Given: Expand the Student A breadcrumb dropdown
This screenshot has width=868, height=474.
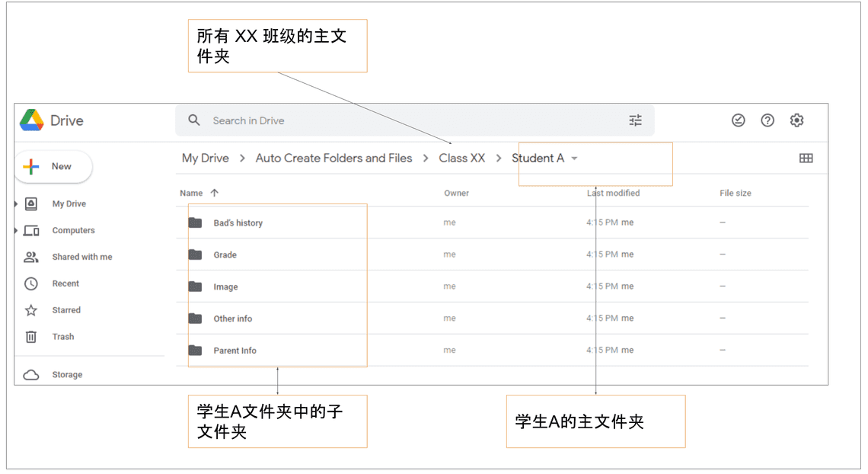Looking at the screenshot, I should click(x=574, y=159).
